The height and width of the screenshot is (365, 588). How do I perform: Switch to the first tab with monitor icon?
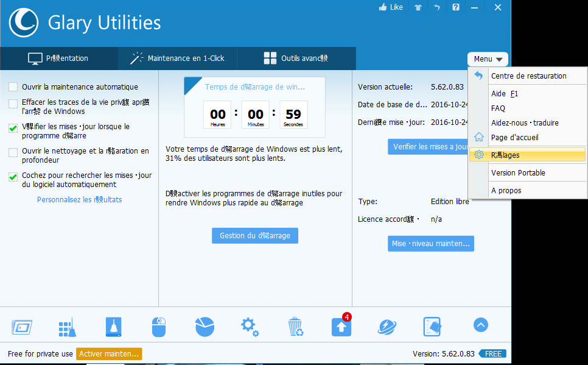click(x=59, y=58)
